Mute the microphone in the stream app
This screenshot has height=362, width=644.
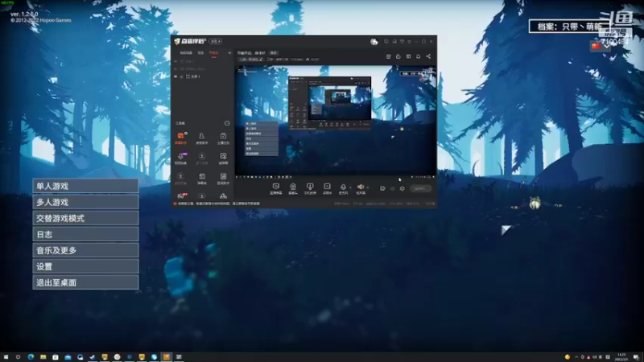point(343,188)
